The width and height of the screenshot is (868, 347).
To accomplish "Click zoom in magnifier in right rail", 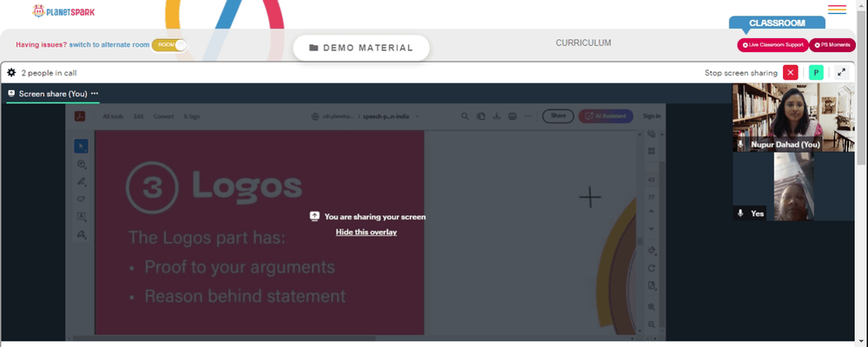I will tap(651, 307).
